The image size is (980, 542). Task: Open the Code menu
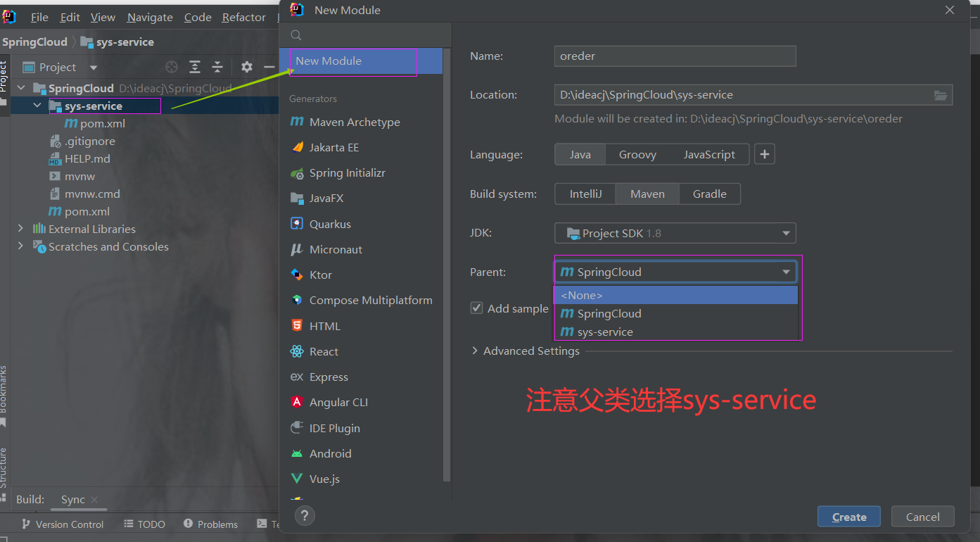pyautogui.click(x=198, y=17)
